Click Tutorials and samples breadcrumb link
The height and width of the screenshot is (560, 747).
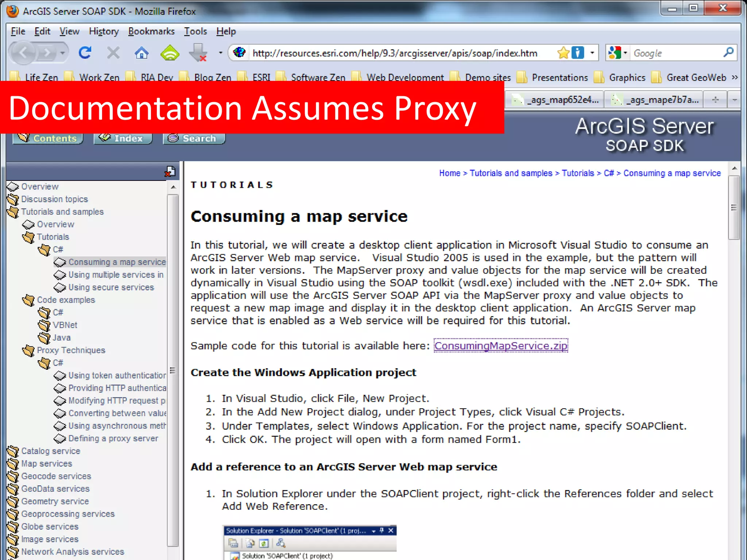(511, 173)
